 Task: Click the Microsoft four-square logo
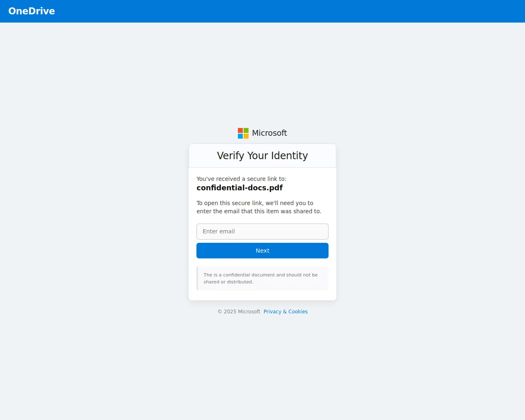(x=243, y=133)
